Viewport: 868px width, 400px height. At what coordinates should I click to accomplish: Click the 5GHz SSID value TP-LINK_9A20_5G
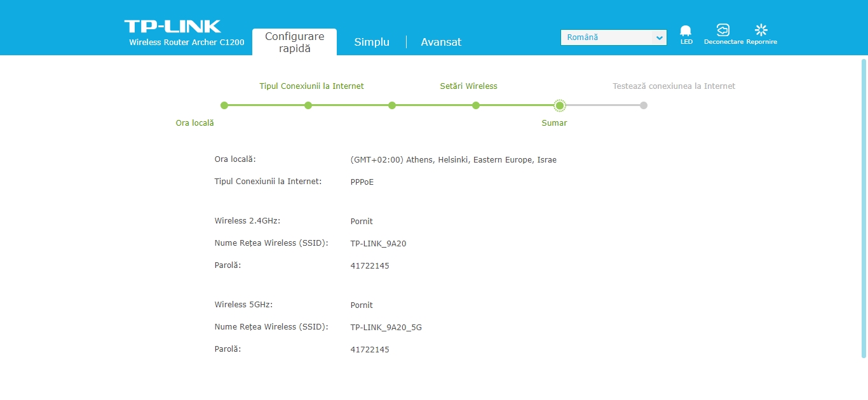coord(386,328)
